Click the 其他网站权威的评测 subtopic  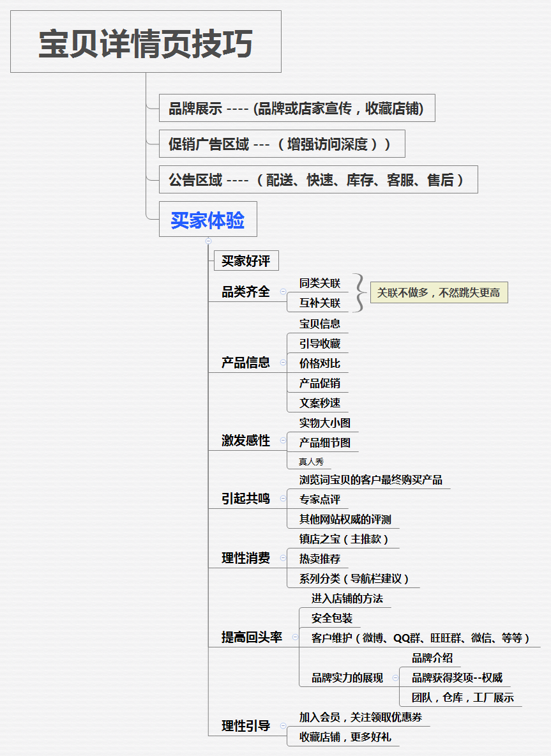(345, 519)
